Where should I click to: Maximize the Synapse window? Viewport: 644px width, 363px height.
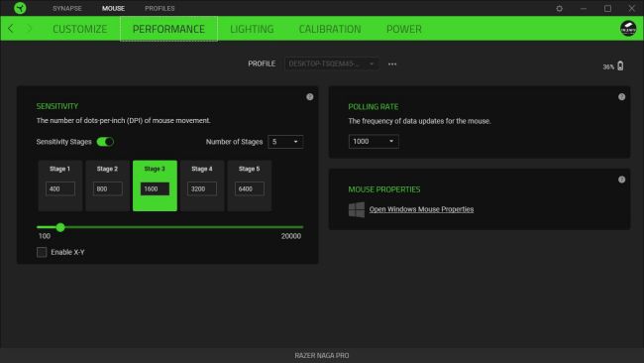coord(607,8)
